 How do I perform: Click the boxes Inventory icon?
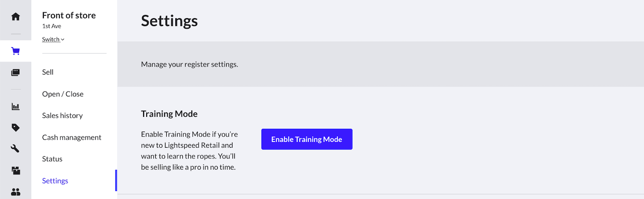pos(16,170)
